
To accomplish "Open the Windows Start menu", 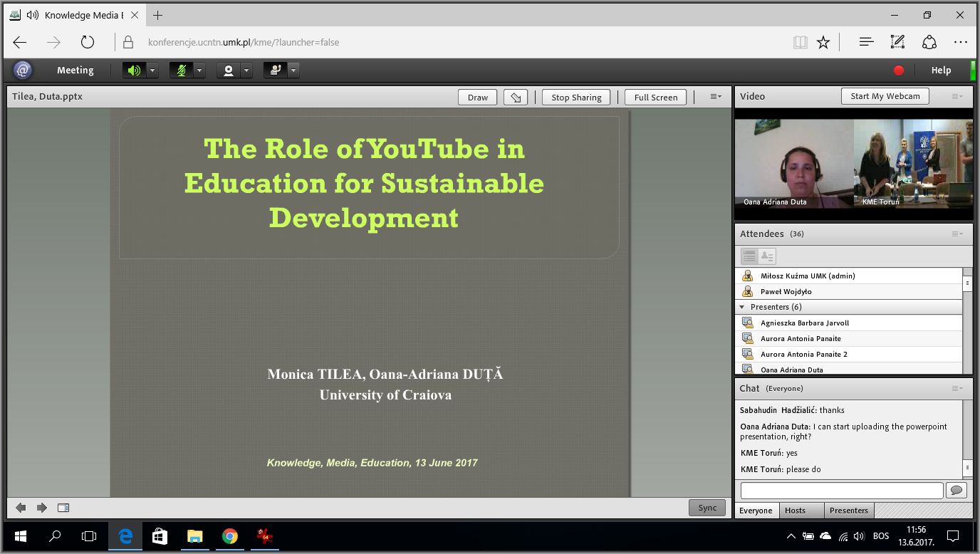I will point(20,536).
